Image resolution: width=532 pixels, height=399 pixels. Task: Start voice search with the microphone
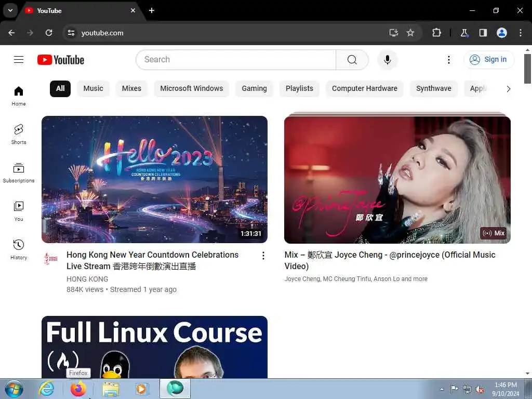click(387, 60)
